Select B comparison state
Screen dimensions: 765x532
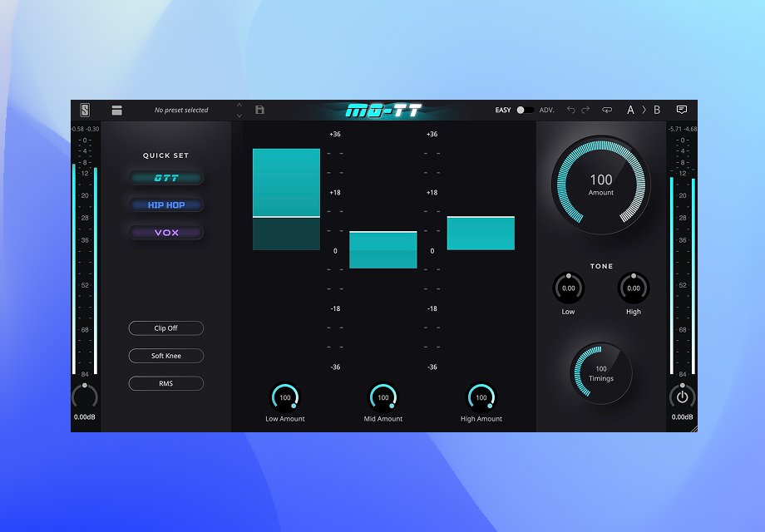click(x=657, y=110)
